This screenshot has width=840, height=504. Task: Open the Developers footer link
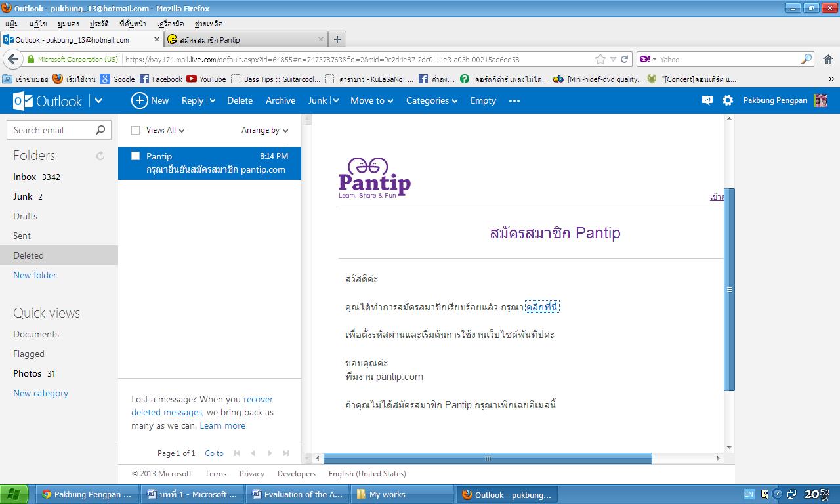coord(297,473)
